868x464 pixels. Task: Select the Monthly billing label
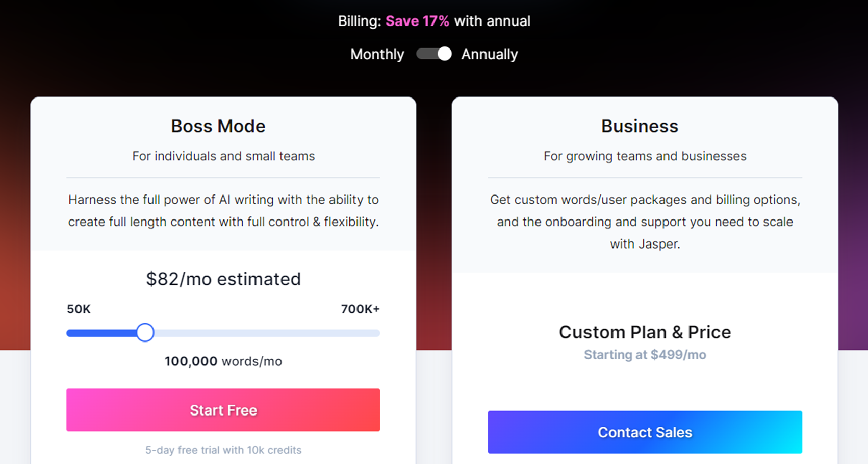(377, 54)
